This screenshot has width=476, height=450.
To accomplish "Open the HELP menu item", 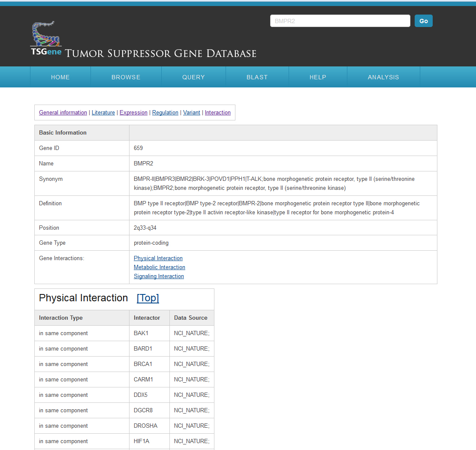I will coord(318,77).
